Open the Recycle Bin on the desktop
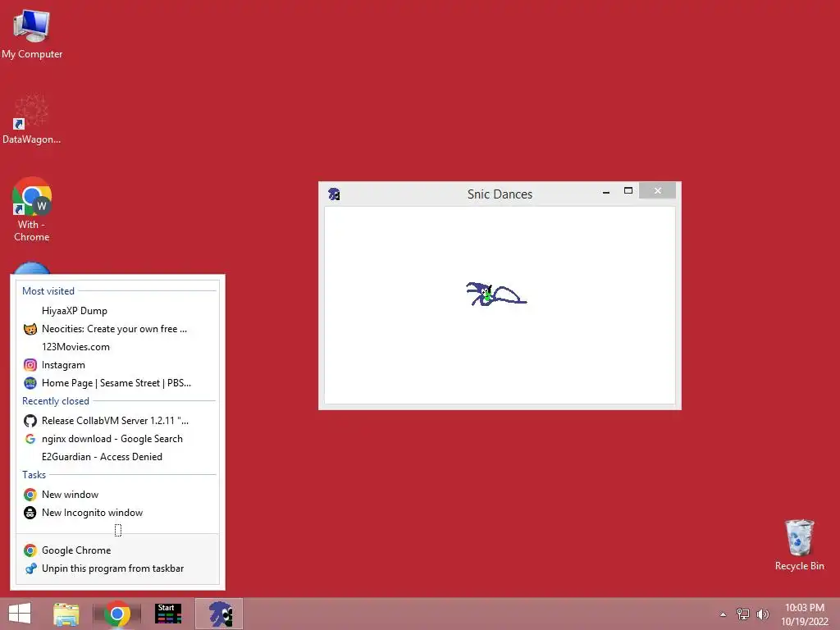 pyautogui.click(x=799, y=545)
